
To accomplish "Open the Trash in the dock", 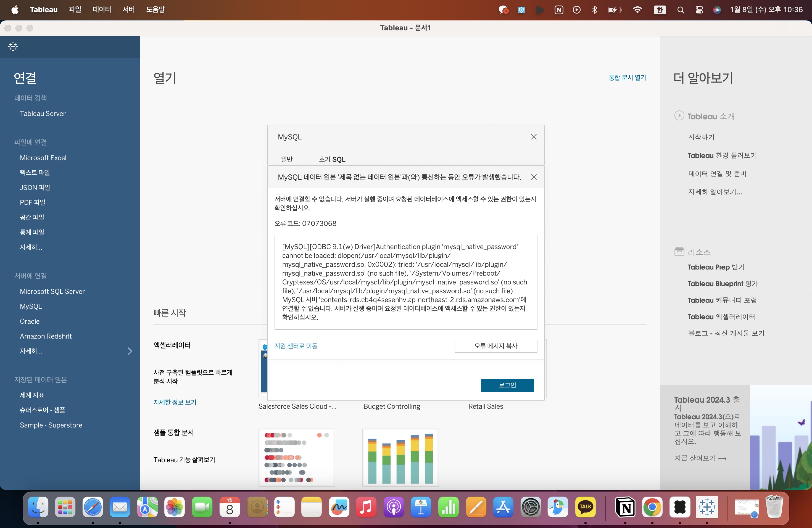I will coord(774,507).
